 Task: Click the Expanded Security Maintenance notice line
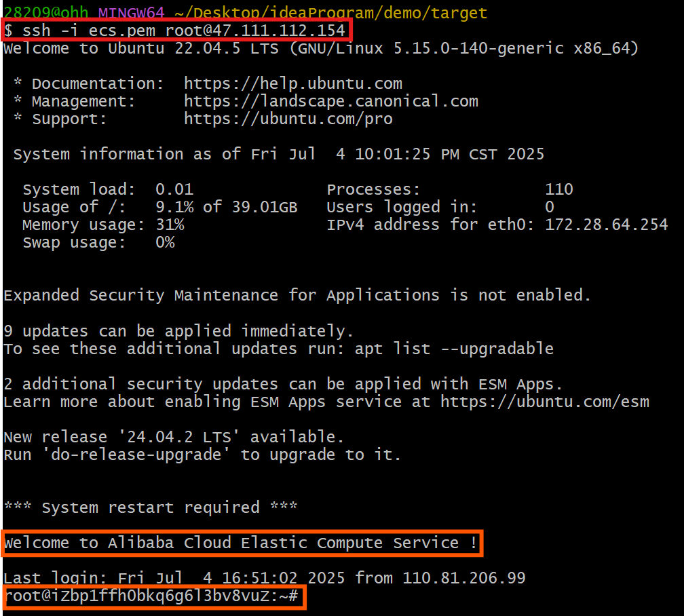point(297,295)
